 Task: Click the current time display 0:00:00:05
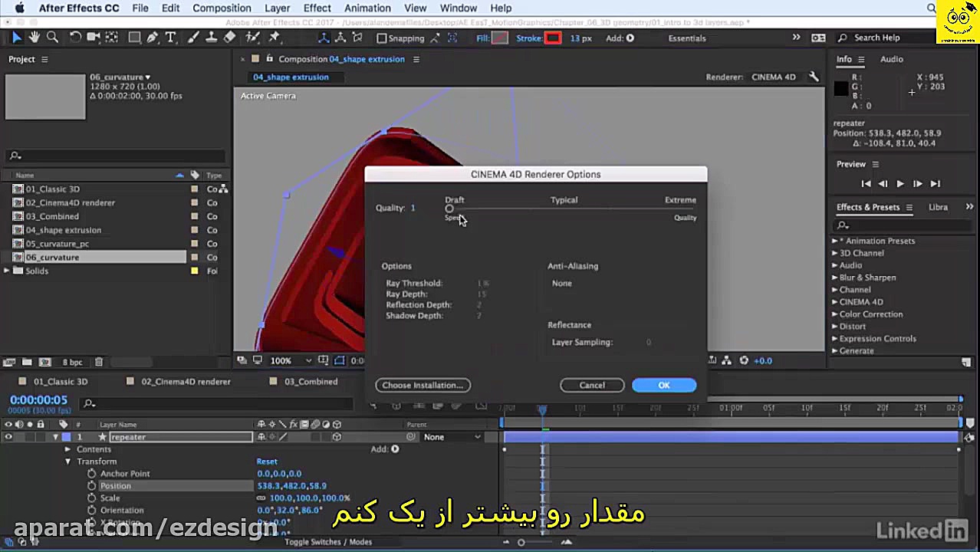[39, 399]
